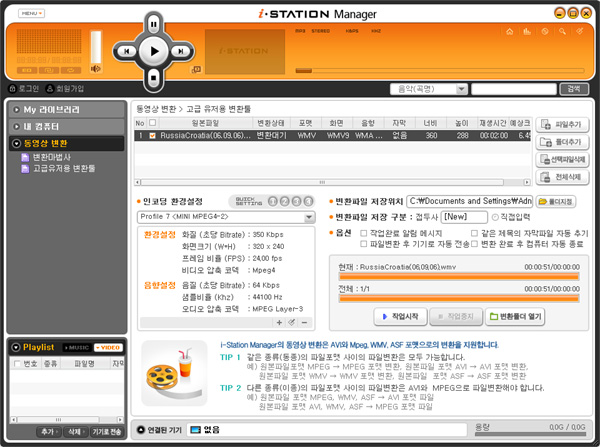Image resolution: width=600 pixels, height=447 pixels.
Task: Click the 검색 search button
Action: tap(574, 89)
